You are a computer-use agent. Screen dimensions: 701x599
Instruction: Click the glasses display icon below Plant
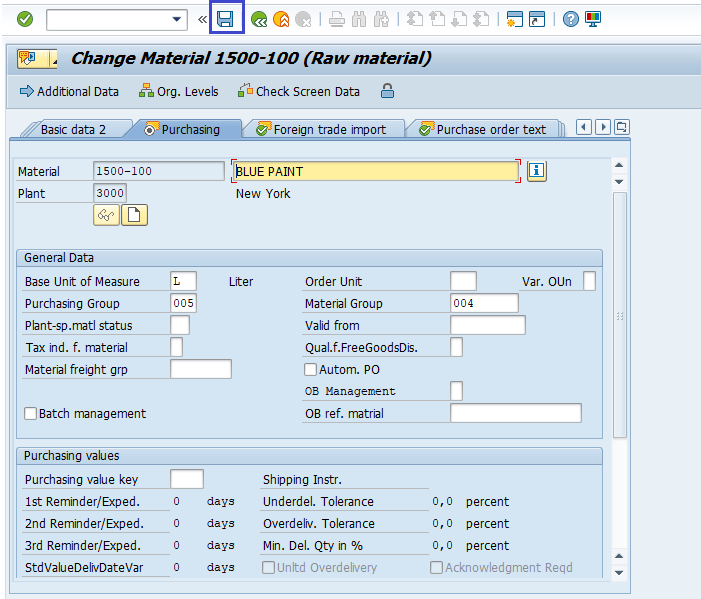(106, 215)
